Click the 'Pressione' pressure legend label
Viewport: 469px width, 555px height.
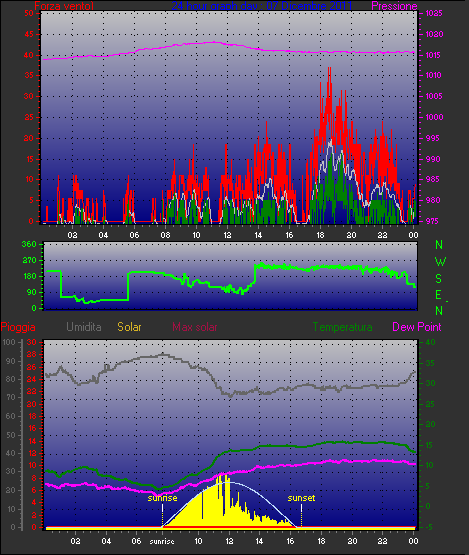[x=394, y=6]
